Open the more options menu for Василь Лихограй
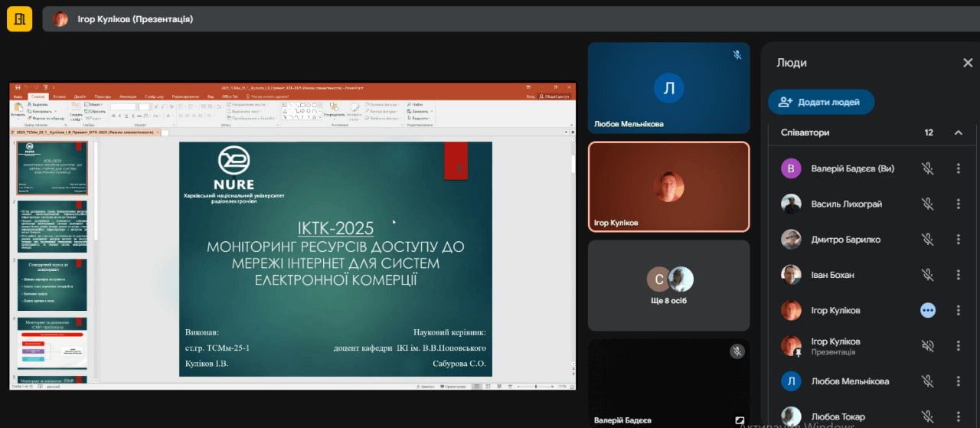980x428 pixels. pos(958,204)
